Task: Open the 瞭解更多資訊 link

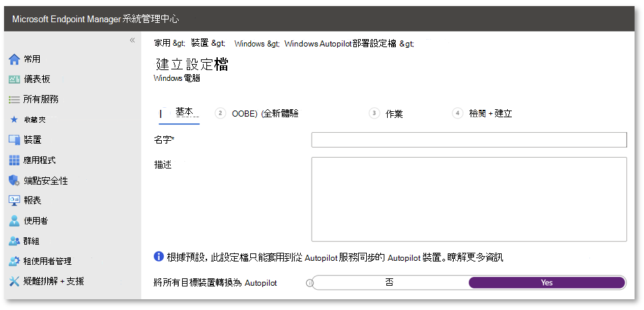Action: [475, 257]
